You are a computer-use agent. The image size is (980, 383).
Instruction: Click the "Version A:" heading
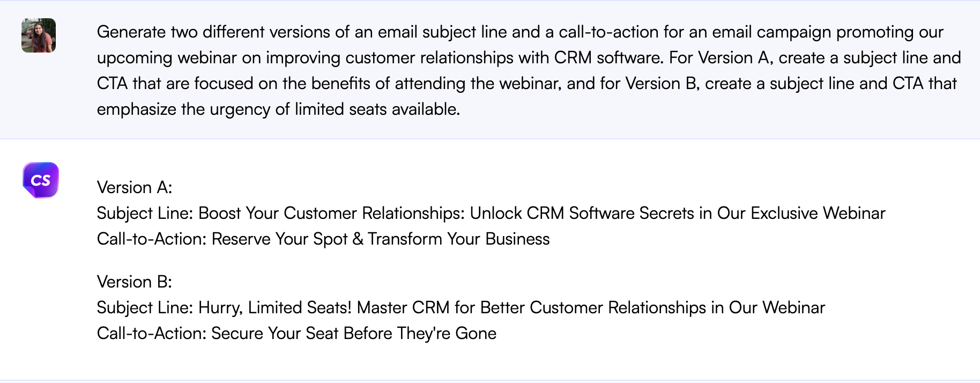[x=135, y=187]
